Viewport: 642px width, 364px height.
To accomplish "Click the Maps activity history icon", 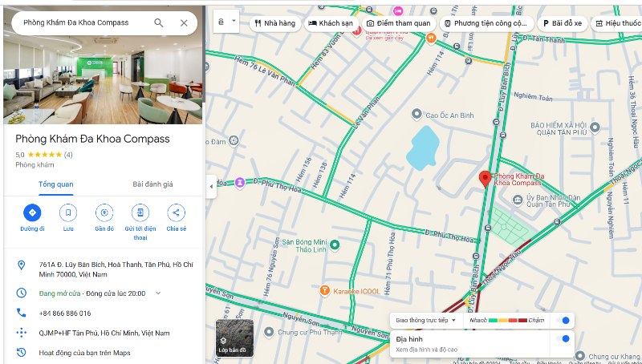I will click(22, 352).
